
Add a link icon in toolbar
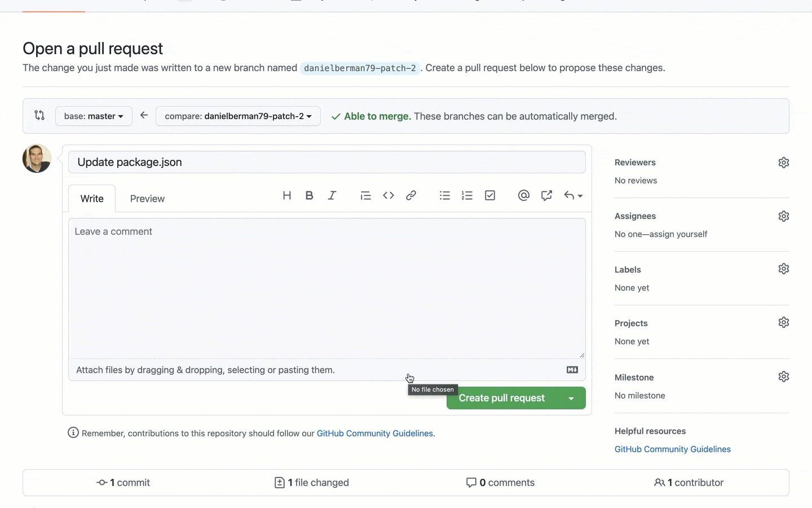(411, 195)
